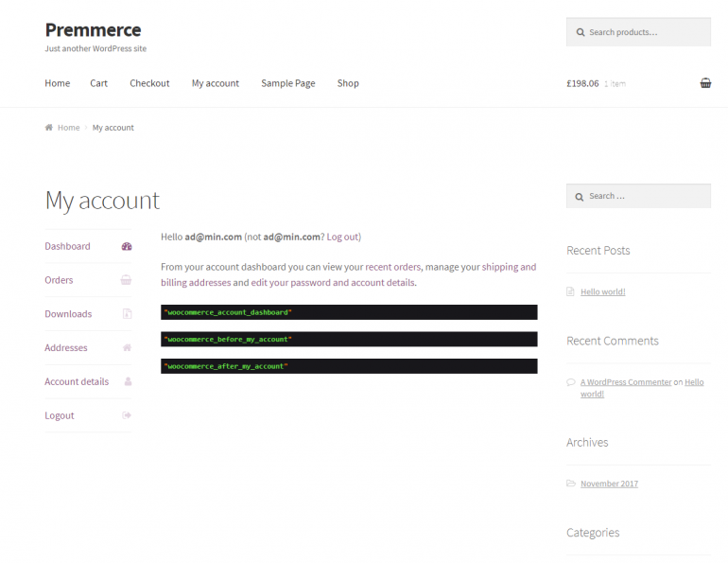
Task: Open the recent orders link
Action: click(392, 267)
